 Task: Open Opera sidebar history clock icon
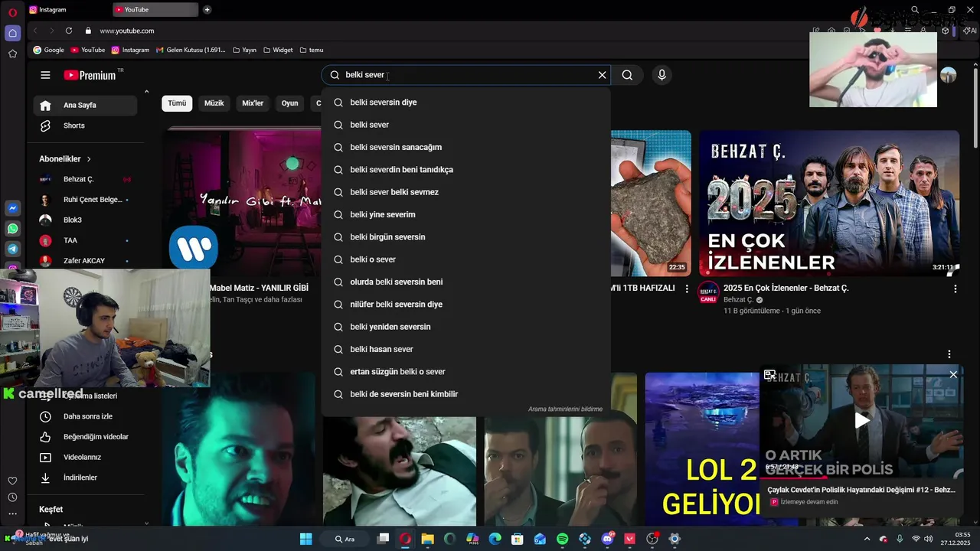pos(12,497)
